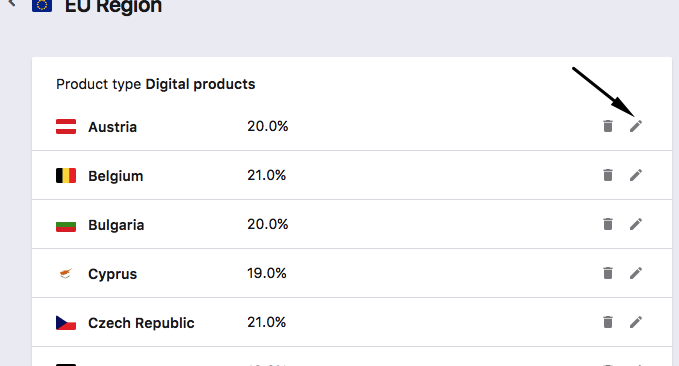Edit the Czech Republic tax rate

click(x=636, y=322)
